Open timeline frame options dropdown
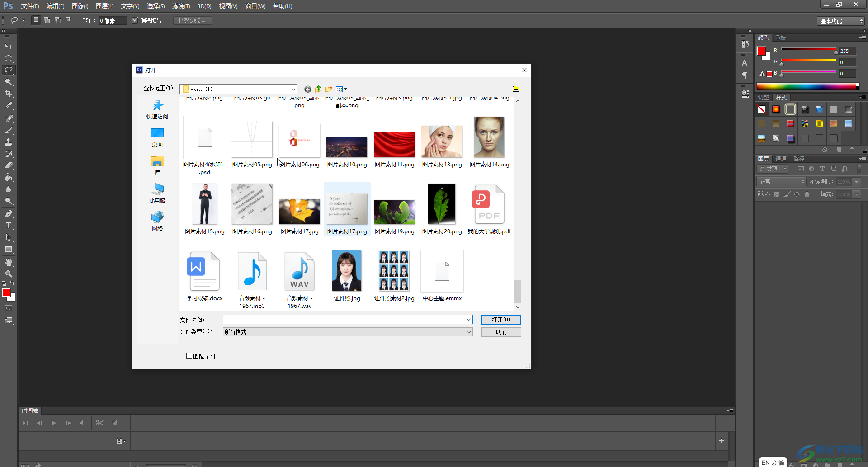The image size is (868, 467). 121,441
